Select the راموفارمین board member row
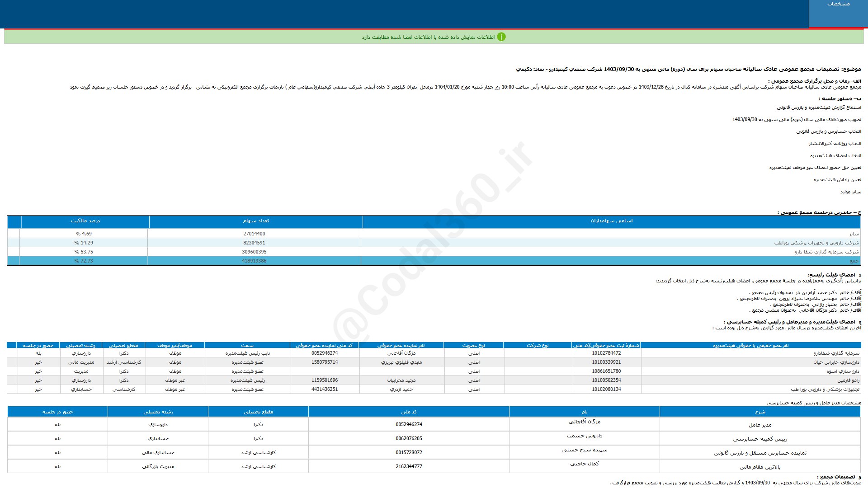The image size is (868, 488). tap(848, 380)
